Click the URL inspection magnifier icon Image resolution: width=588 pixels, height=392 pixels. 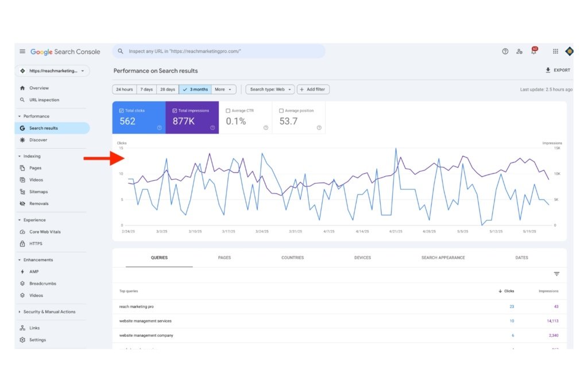pyautogui.click(x=22, y=100)
